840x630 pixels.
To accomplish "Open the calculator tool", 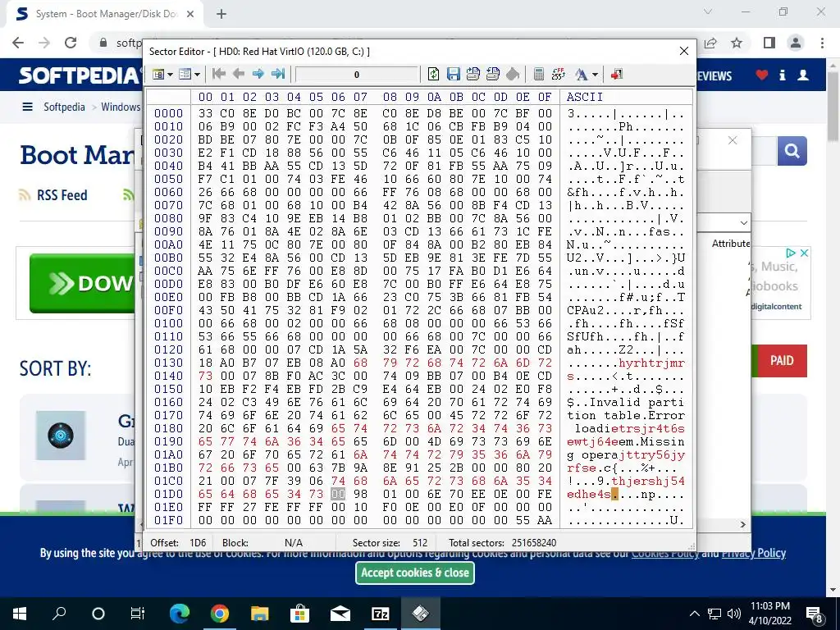I will coord(539,74).
